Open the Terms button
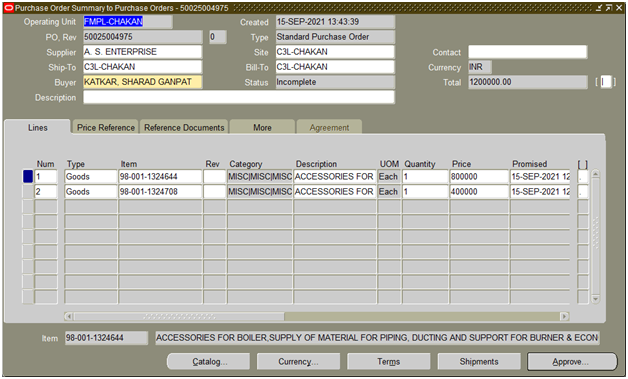The height and width of the screenshot is (379, 628). (x=388, y=362)
